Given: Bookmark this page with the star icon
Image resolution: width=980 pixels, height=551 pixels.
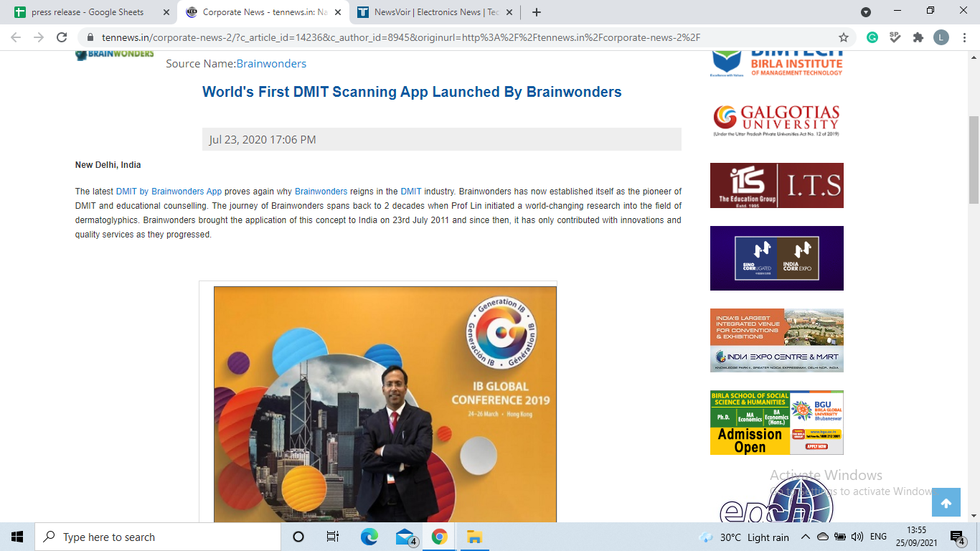Looking at the screenshot, I should click(844, 37).
